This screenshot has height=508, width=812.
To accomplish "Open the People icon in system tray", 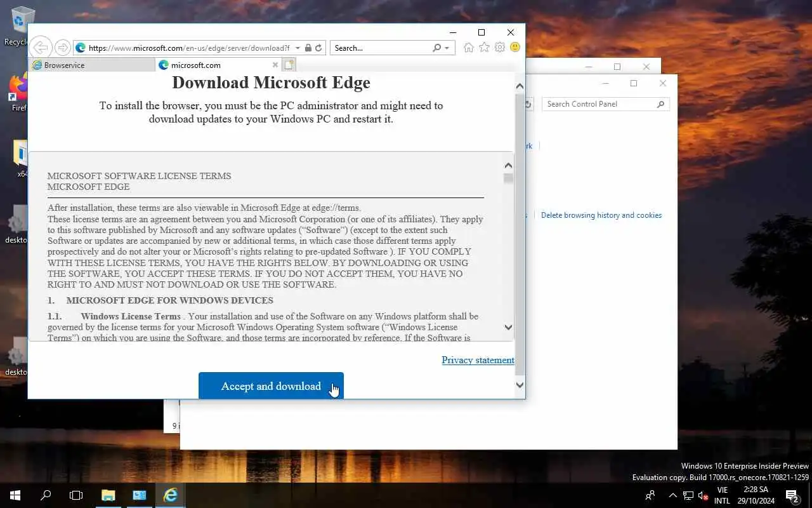I will [650, 495].
